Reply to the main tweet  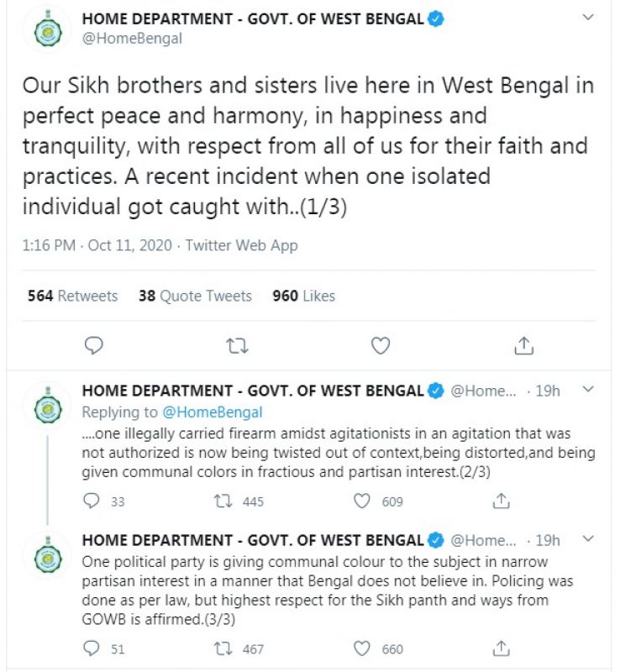tap(95, 345)
